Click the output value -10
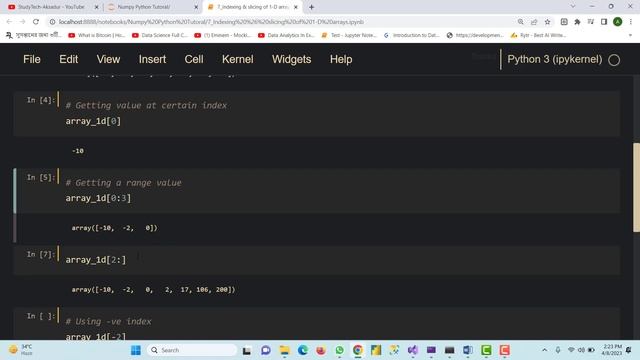Screen dimensions: 640x360 [78, 151]
